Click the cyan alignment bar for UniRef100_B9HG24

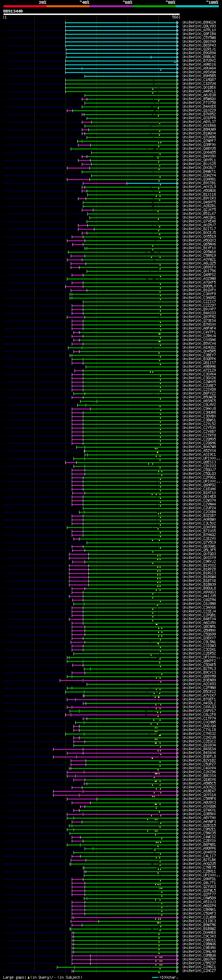pos(121,23)
